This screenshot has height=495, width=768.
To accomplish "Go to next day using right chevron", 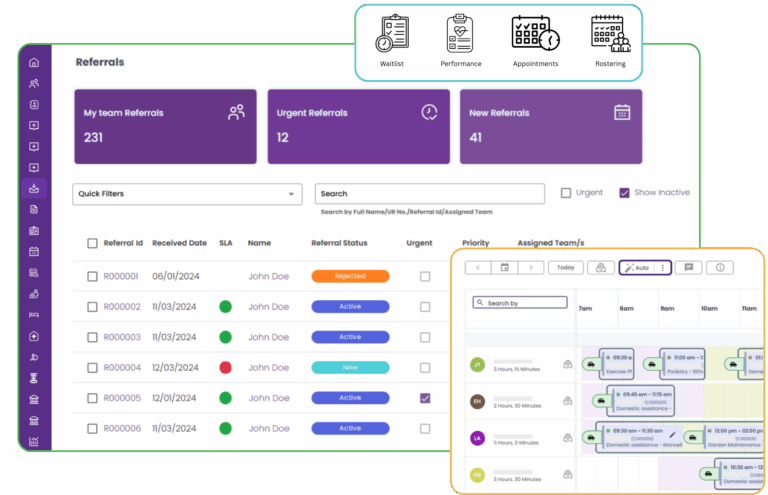I will click(x=531, y=268).
